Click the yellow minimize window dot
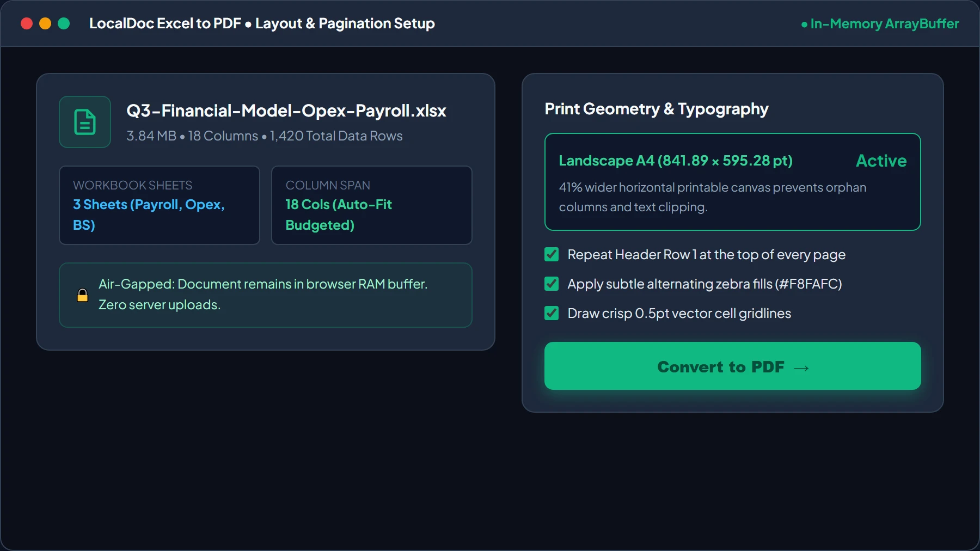This screenshot has width=980, height=551. (x=45, y=23)
